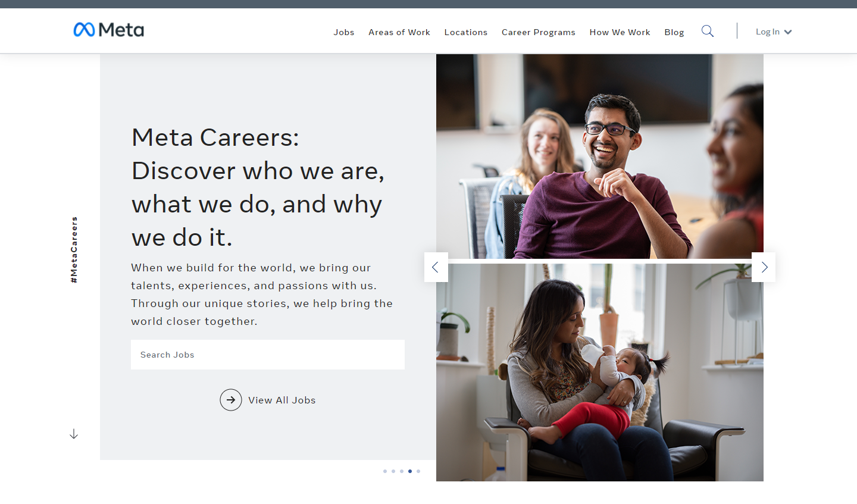The width and height of the screenshot is (857, 504).
Task: Open the Jobs menu item
Action: tap(344, 32)
